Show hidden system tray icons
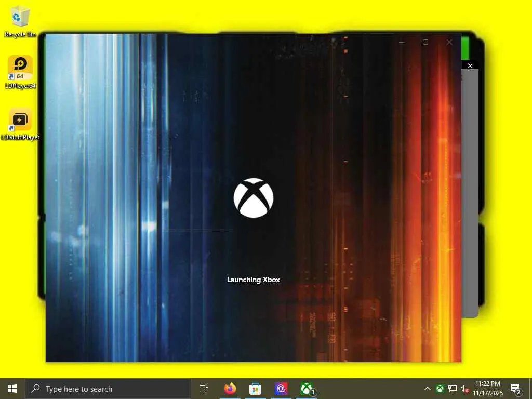Image resolution: width=532 pixels, height=399 pixels. point(428,389)
